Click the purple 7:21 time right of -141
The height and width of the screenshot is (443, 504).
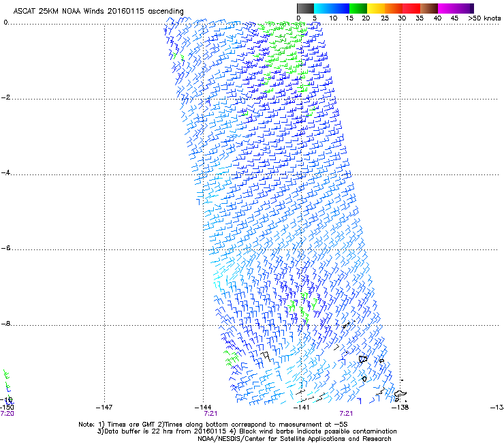coord(346,414)
